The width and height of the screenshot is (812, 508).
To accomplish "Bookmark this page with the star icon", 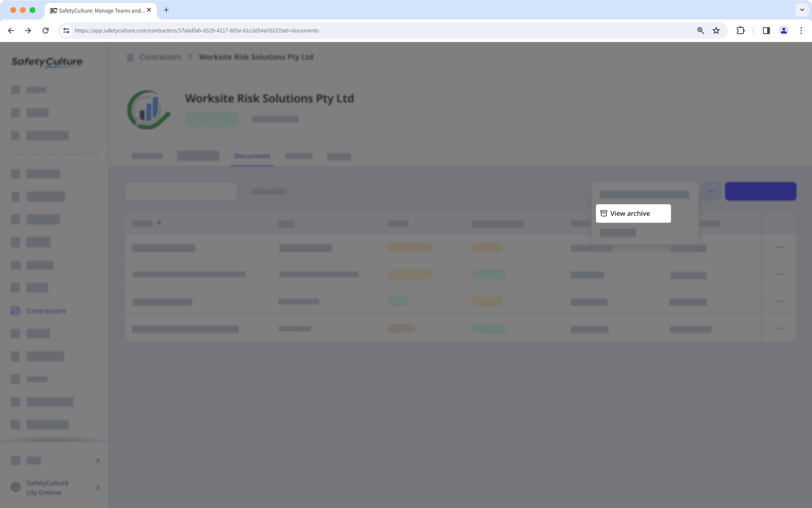I will [716, 30].
